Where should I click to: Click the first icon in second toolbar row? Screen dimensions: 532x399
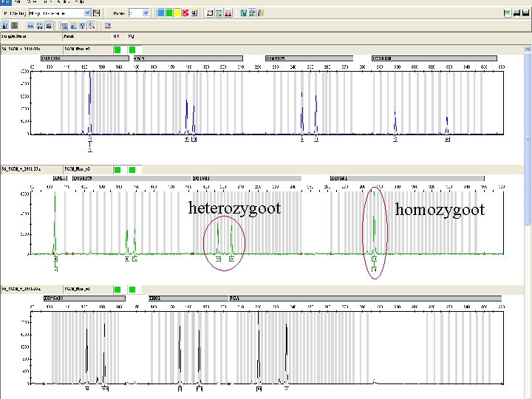5,25
